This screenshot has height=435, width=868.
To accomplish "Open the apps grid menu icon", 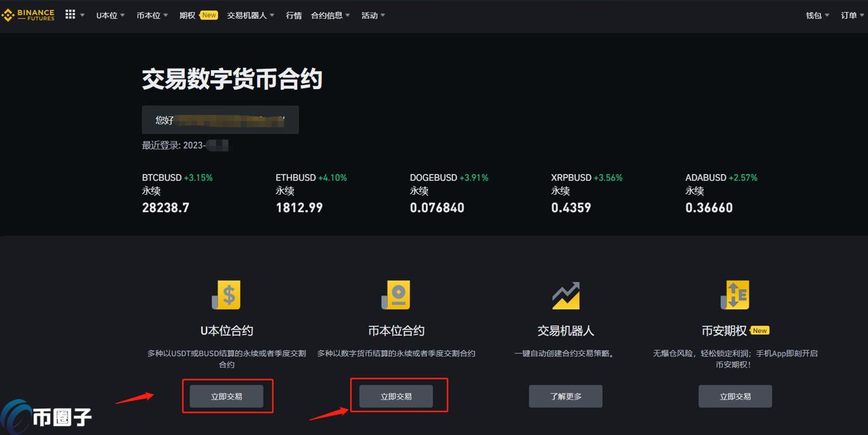I will point(70,14).
